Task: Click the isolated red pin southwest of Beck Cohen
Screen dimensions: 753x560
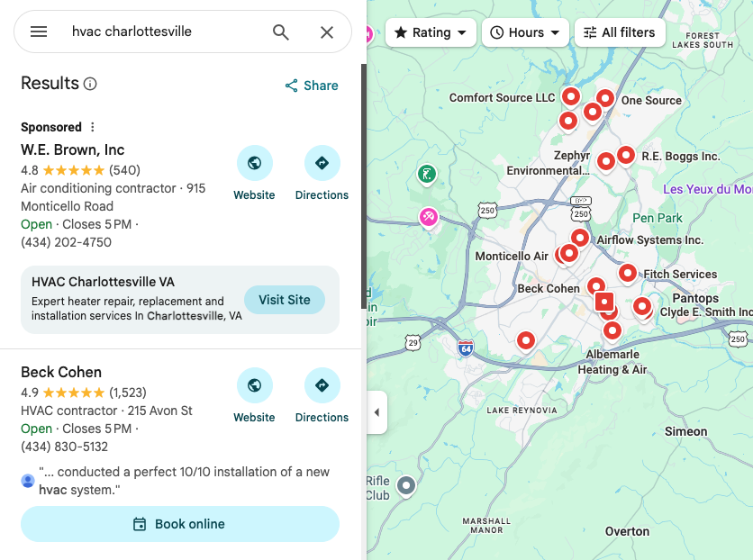Action: tap(526, 341)
